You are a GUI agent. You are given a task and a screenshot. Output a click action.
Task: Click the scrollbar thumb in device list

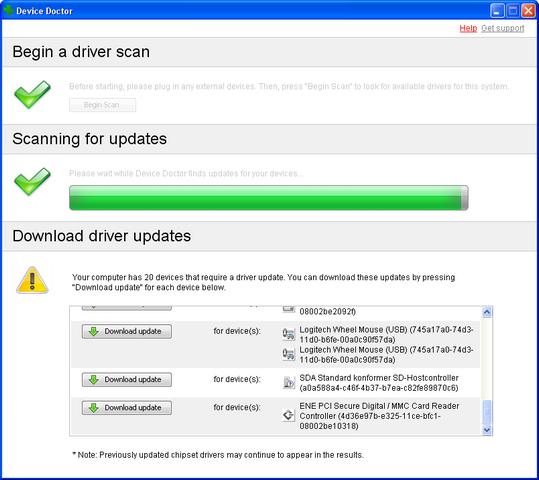(x=487, y=412)
